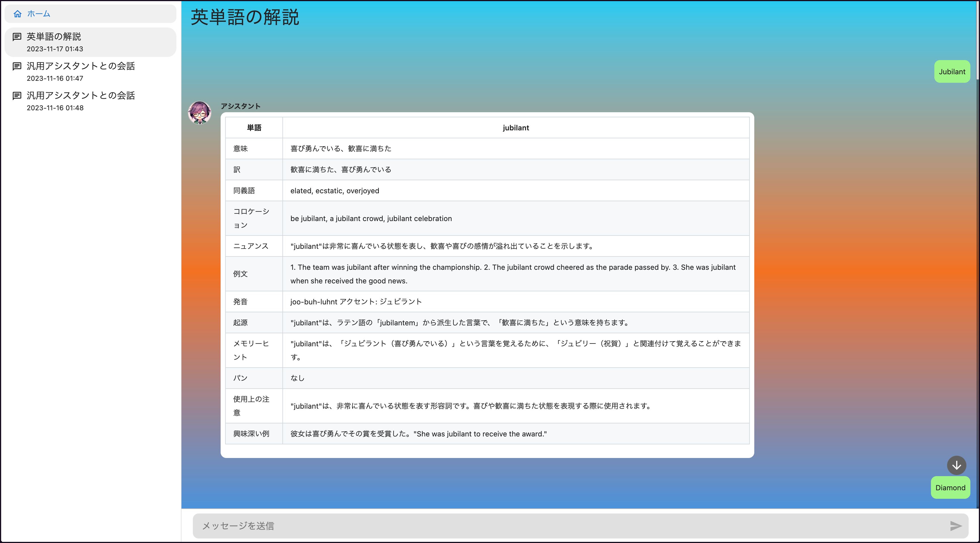Click the home house icon
The image size is (980, 543).
18,14
